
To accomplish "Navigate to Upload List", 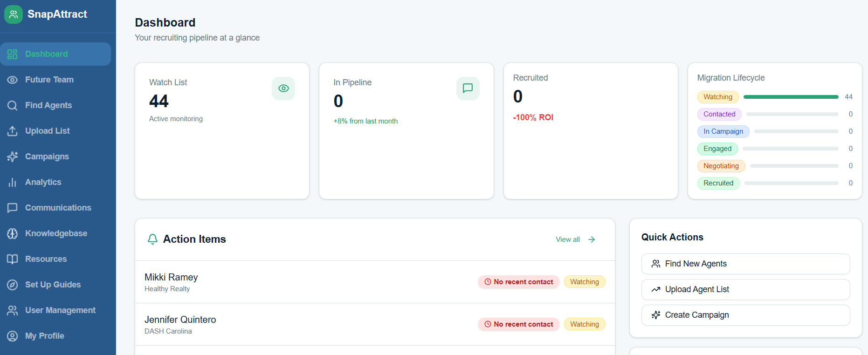I will (55, 131).
